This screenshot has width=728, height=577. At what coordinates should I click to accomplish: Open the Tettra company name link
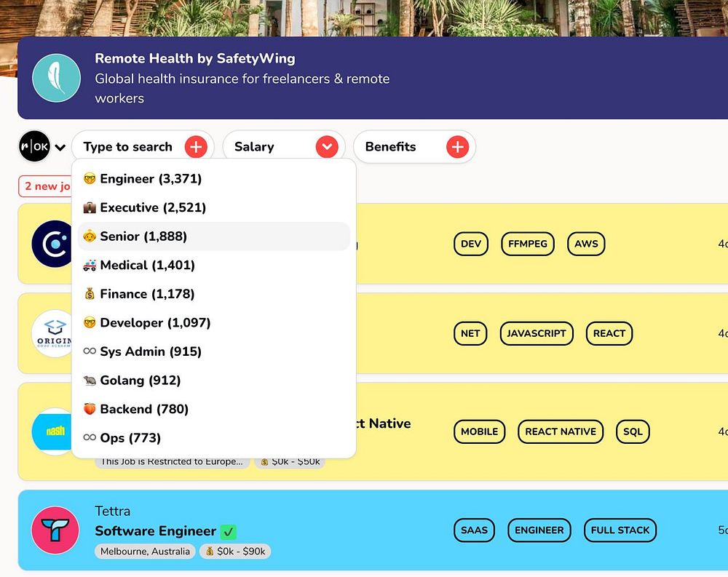click(112, 511)
